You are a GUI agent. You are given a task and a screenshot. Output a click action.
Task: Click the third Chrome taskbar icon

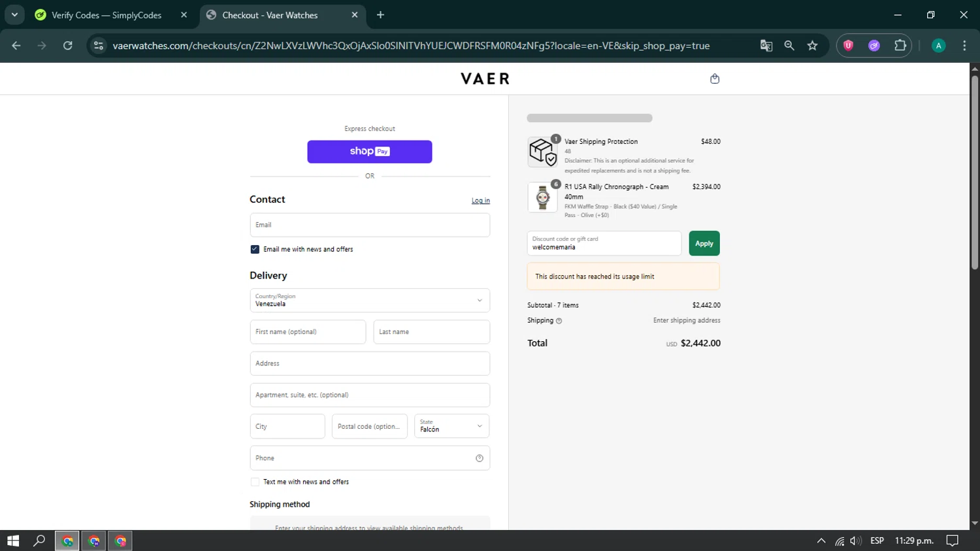pos(120,541)
